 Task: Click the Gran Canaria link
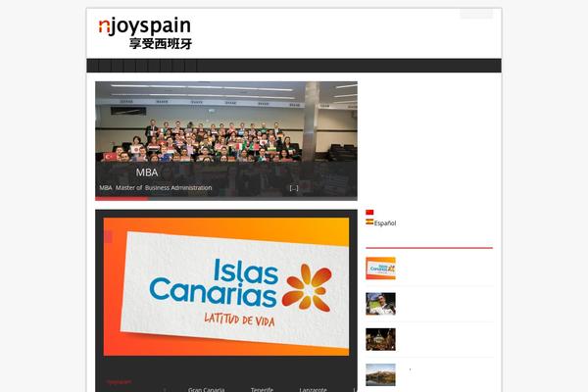click(x=206, y=389)
